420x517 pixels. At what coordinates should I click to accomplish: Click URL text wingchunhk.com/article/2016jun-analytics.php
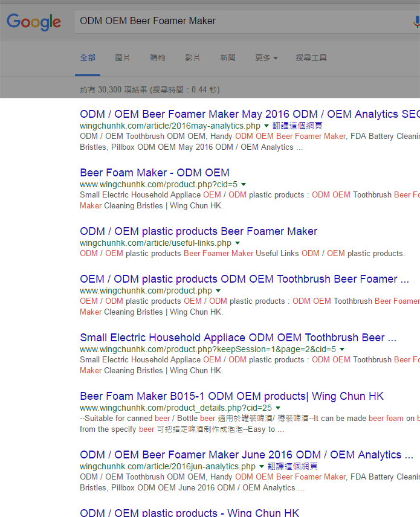point(167,466)
